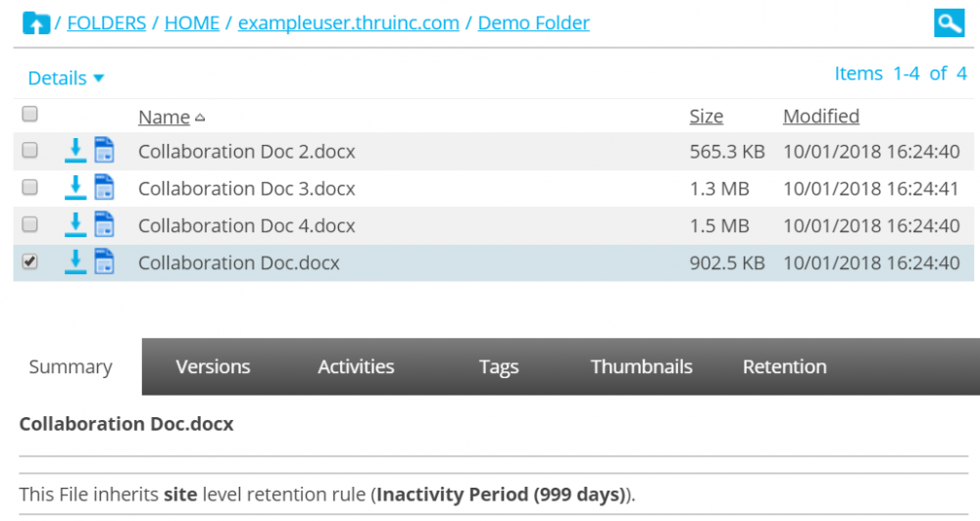
Task: Check the box for Collaboration Doc 3.docx
Action: pyautogui.click(x=30, y=187)
